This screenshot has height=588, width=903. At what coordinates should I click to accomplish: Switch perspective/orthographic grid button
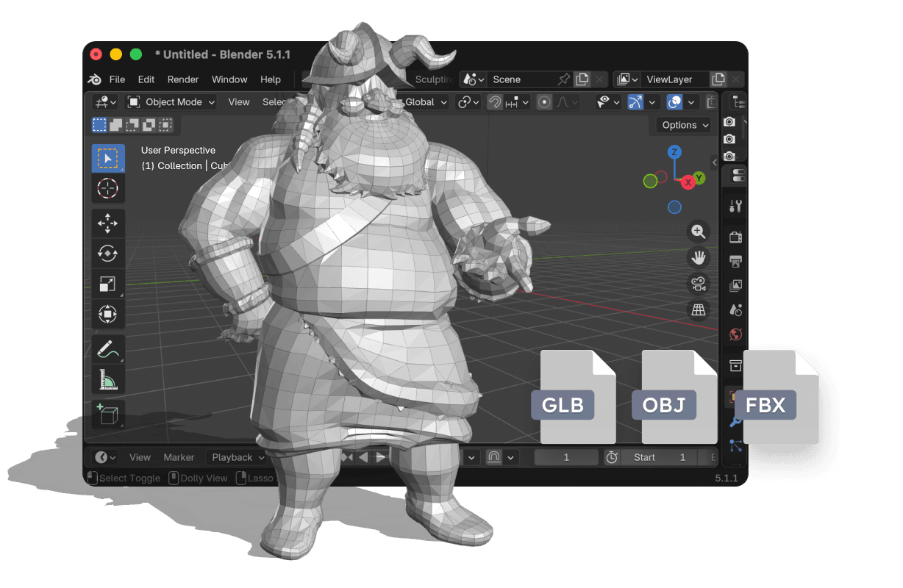[x=698, y=310]
